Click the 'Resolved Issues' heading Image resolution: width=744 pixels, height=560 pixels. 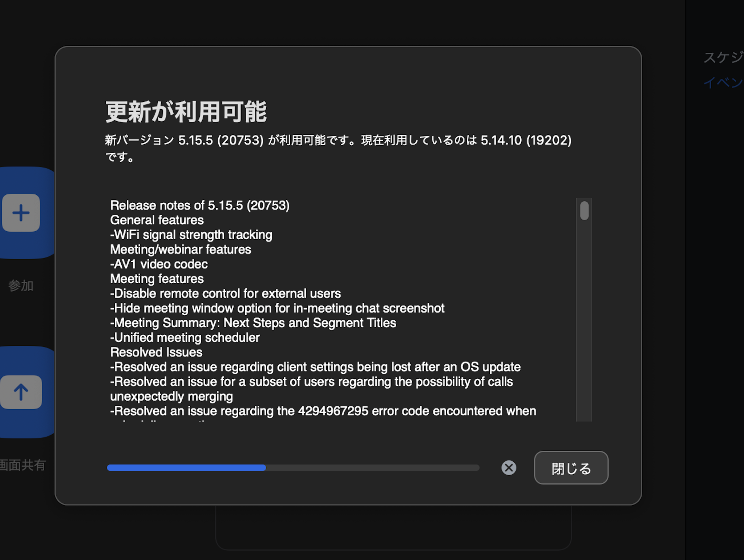156,352
